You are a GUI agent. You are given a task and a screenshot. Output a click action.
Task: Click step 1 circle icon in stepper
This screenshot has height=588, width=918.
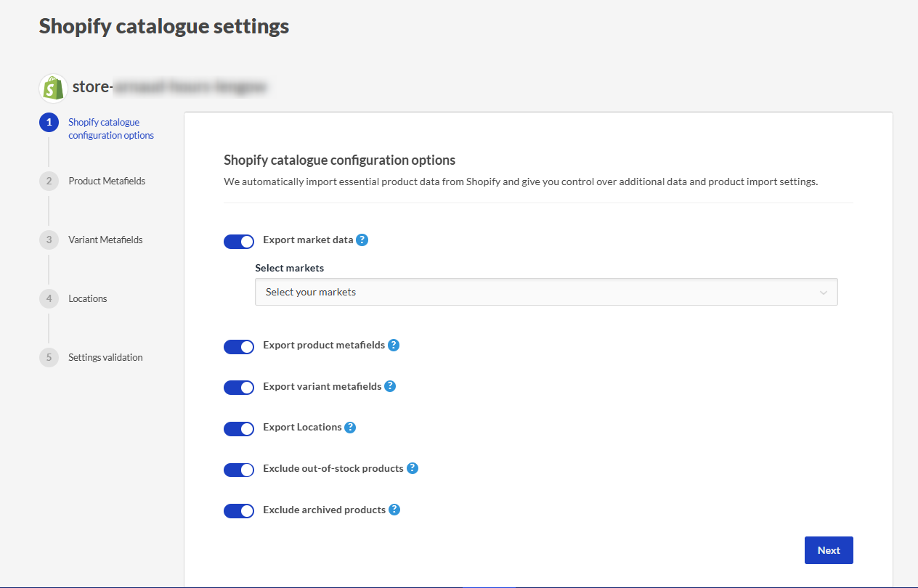pyautogui.click(x=49, y=123)
